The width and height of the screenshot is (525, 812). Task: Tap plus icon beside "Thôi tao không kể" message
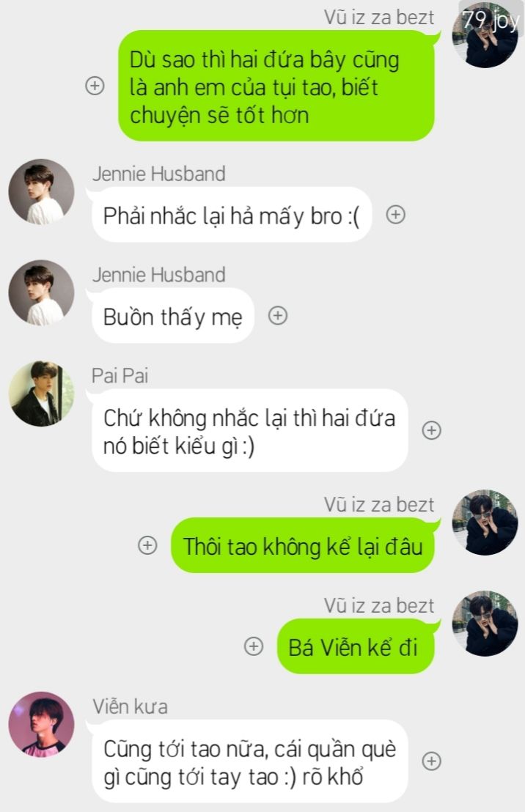[x=147, y=545]
